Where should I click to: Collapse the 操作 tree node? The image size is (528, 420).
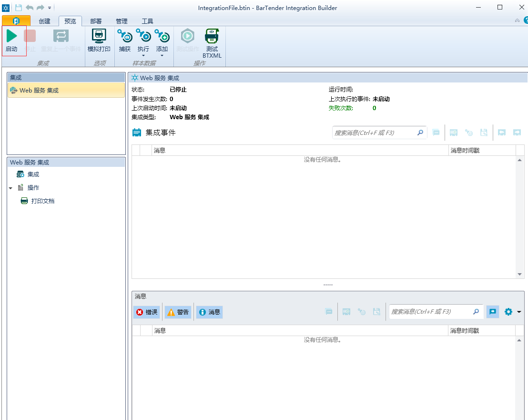[10, 188]
